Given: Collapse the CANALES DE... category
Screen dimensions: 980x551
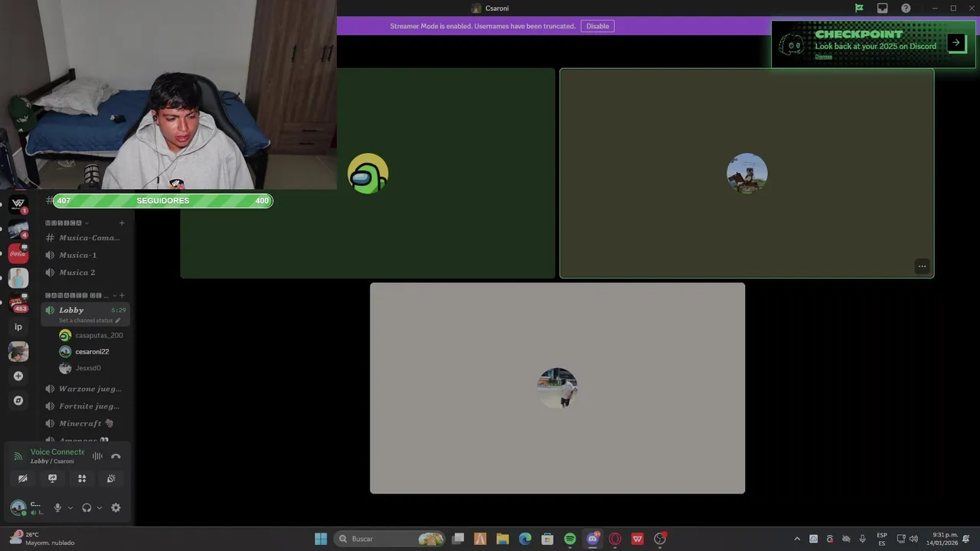Looking at the screenshot, I should pos(80,295).
